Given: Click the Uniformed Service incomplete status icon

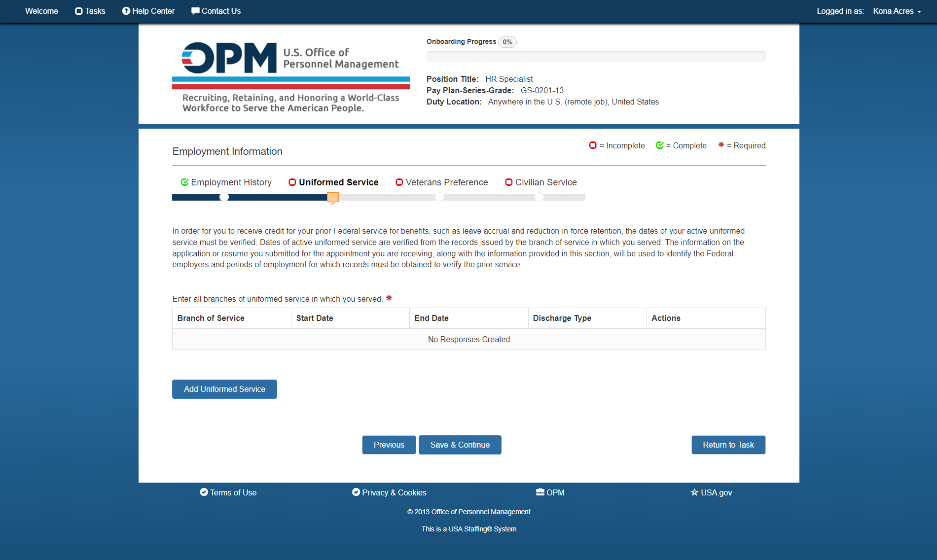Looking at the screenshot, I should tap(292, 182).
